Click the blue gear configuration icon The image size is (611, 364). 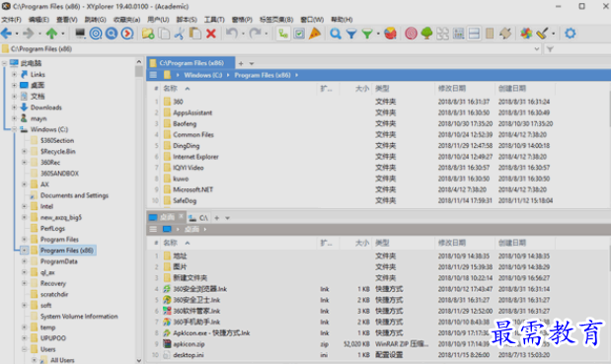(571, 34)
